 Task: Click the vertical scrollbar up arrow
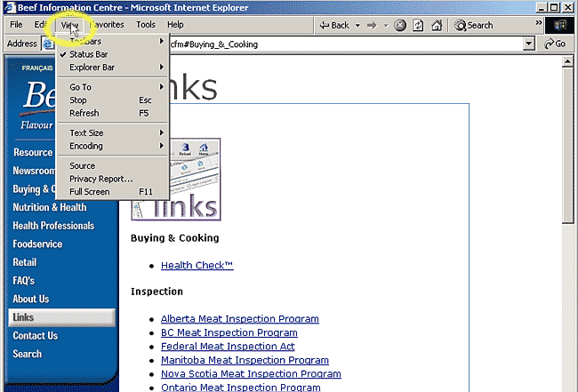pyautogui.click(x=567, y=61)
